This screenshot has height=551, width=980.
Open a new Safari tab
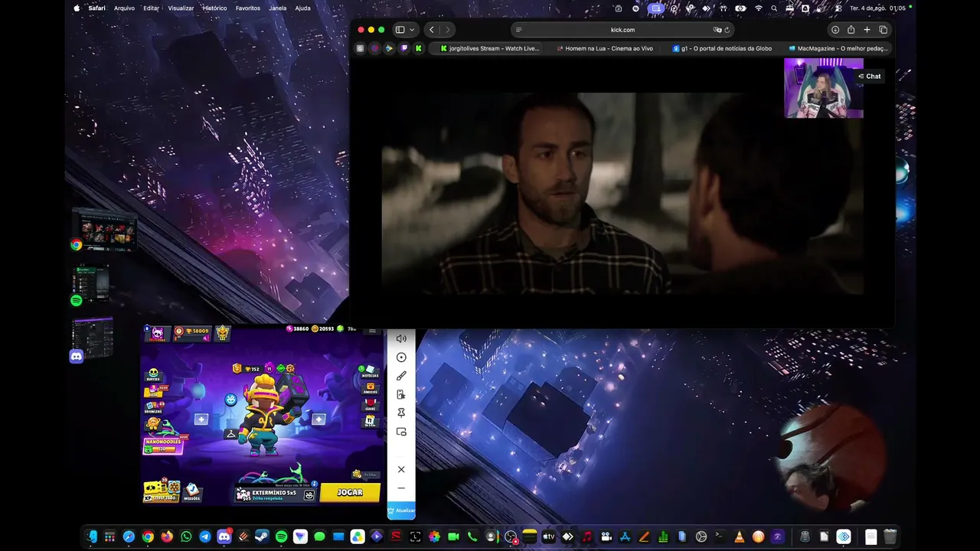point(867,30)
